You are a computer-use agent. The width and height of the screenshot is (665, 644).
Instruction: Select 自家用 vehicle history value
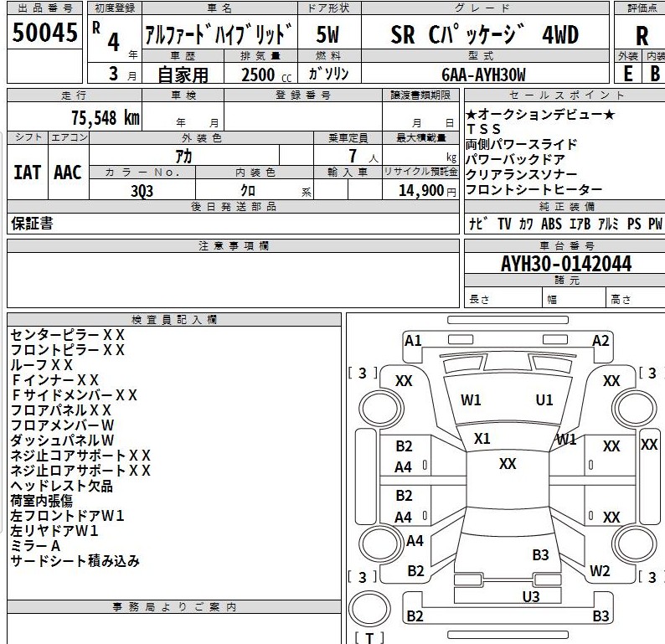click(183, 75)
